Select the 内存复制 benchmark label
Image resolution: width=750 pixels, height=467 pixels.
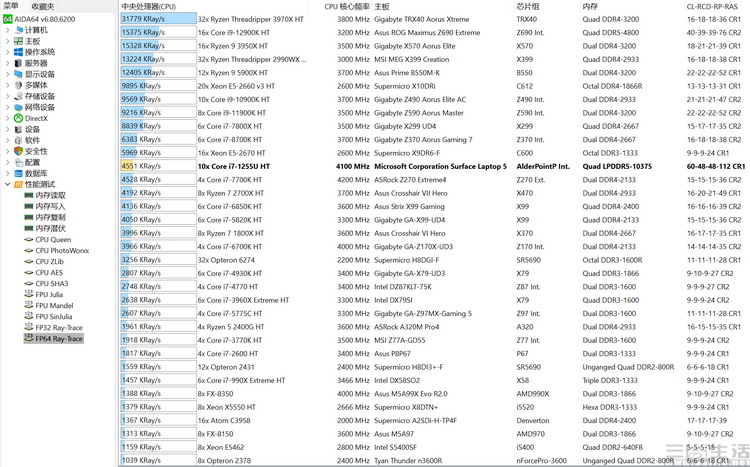pos(50,217)
